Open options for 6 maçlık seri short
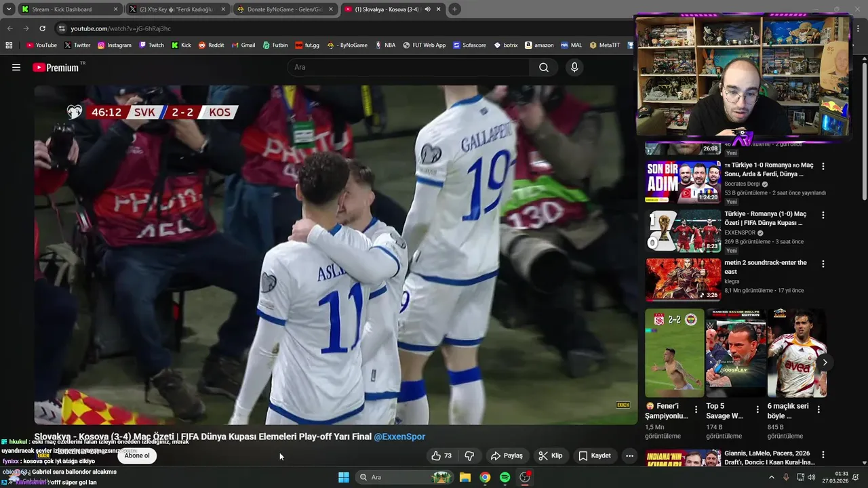 [x=818, y=409]
